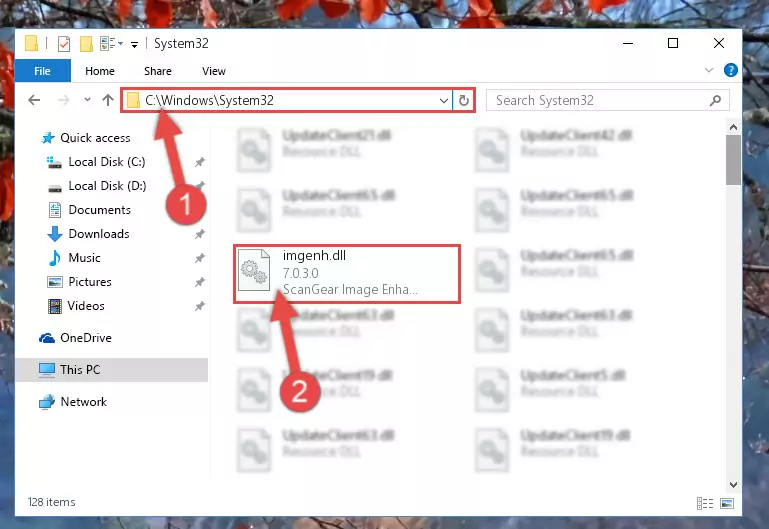769x529 pixels.
Task: Switch to Large icons view in status bar
Action: pos(727,503)
